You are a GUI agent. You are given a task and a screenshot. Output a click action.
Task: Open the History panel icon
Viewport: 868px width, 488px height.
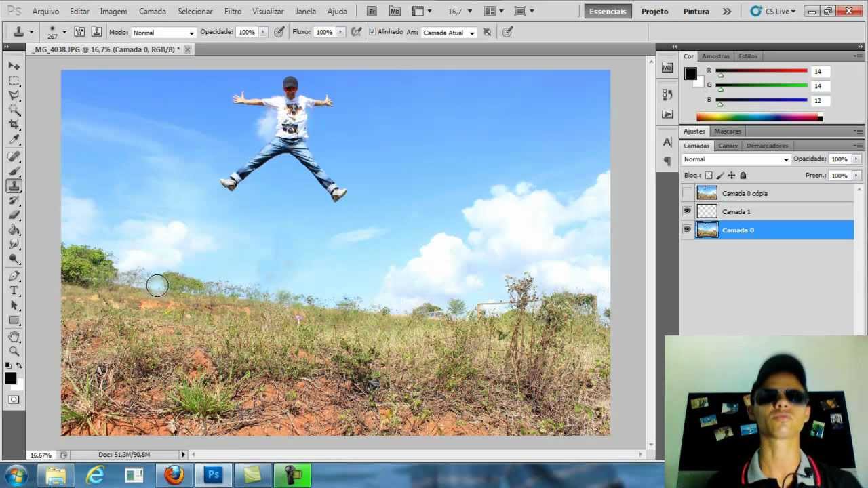667,94
